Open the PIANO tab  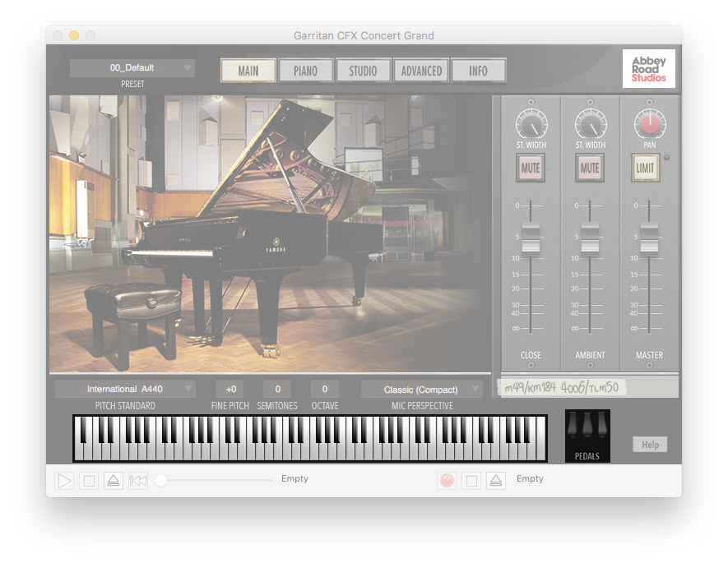(x=305, y=71)
